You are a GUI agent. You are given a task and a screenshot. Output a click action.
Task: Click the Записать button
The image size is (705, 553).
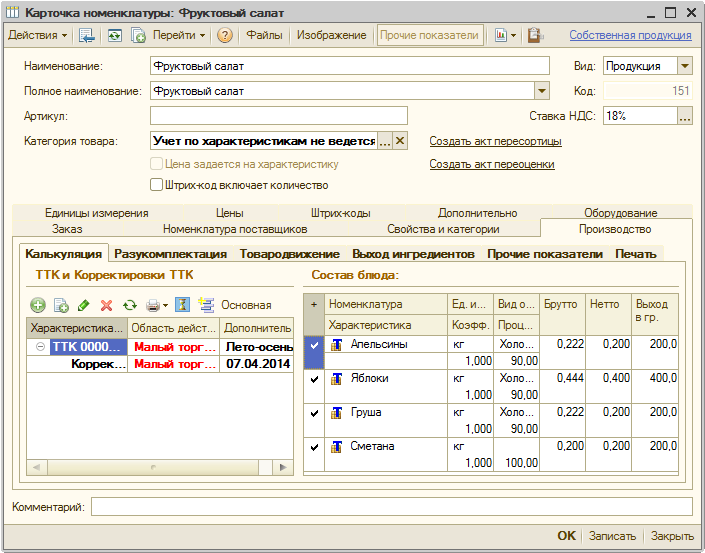(x=612, y=536)
